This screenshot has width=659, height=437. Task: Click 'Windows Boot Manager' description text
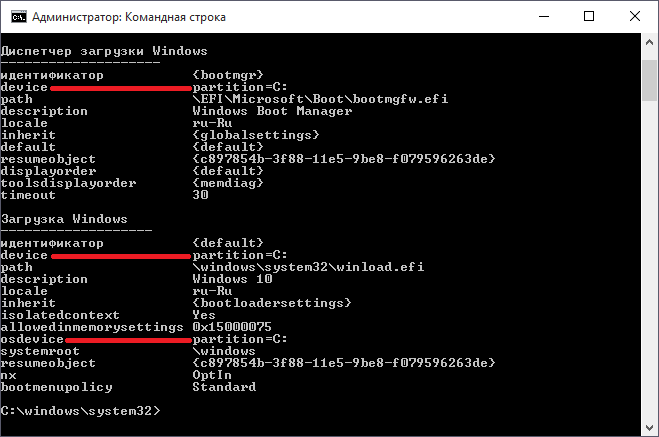[x=272, y=111]
